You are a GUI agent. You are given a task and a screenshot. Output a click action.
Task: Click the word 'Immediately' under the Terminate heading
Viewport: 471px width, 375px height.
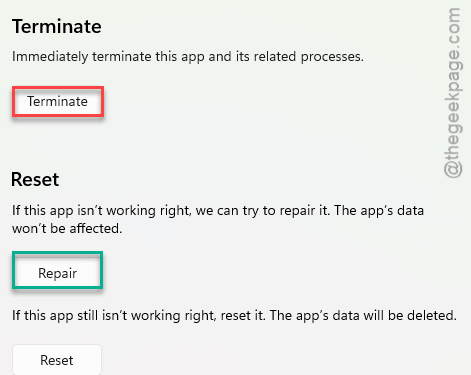point(50,57)
